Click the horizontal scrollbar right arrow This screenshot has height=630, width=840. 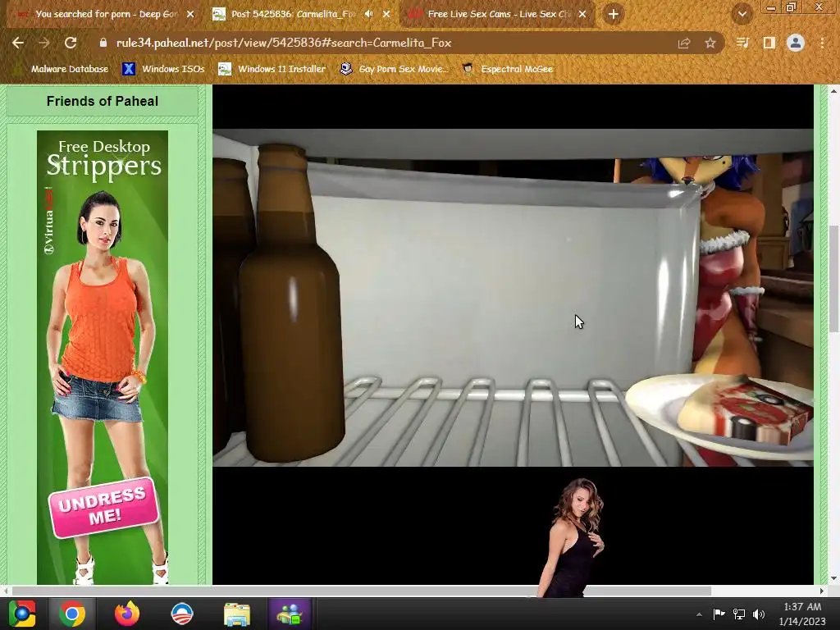822,591
